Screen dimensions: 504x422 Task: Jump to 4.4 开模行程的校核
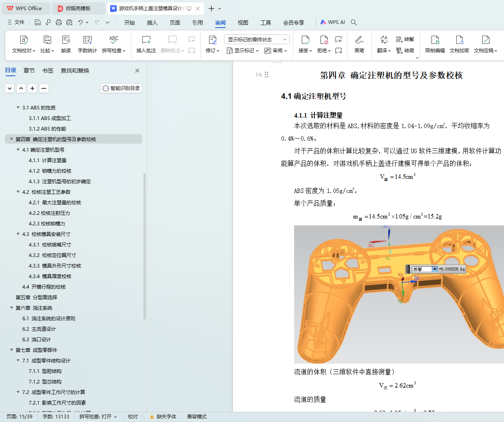click(x=44, y=287)
